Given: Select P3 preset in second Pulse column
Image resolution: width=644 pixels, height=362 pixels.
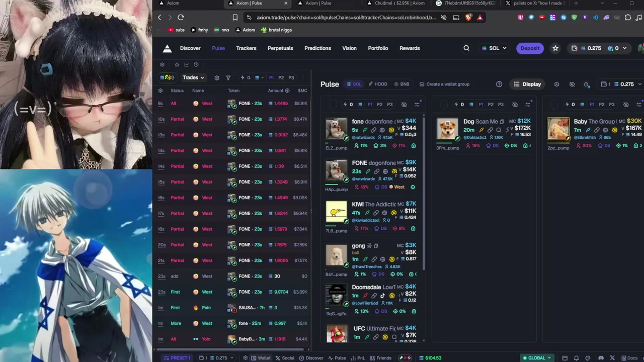Looking at the screenshot, I should pos(501,105).
